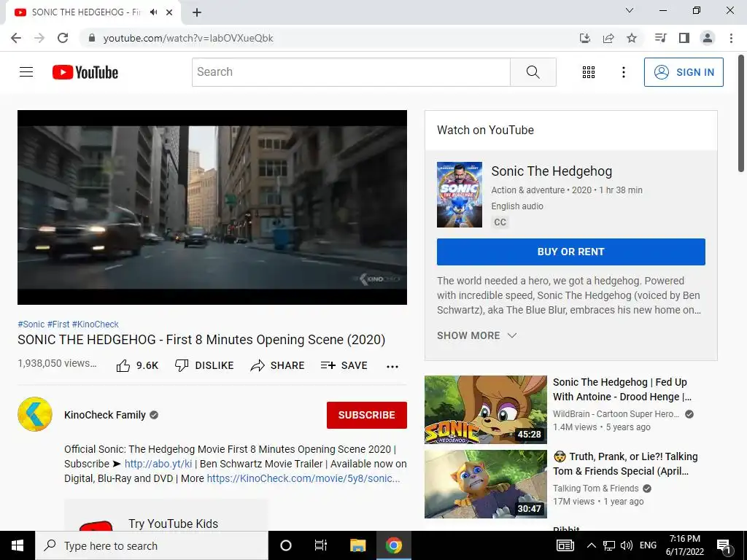Close the SONIC THE HEDGEHOG tab
Screen dimensions: 747x560
(x=169, y=12)
